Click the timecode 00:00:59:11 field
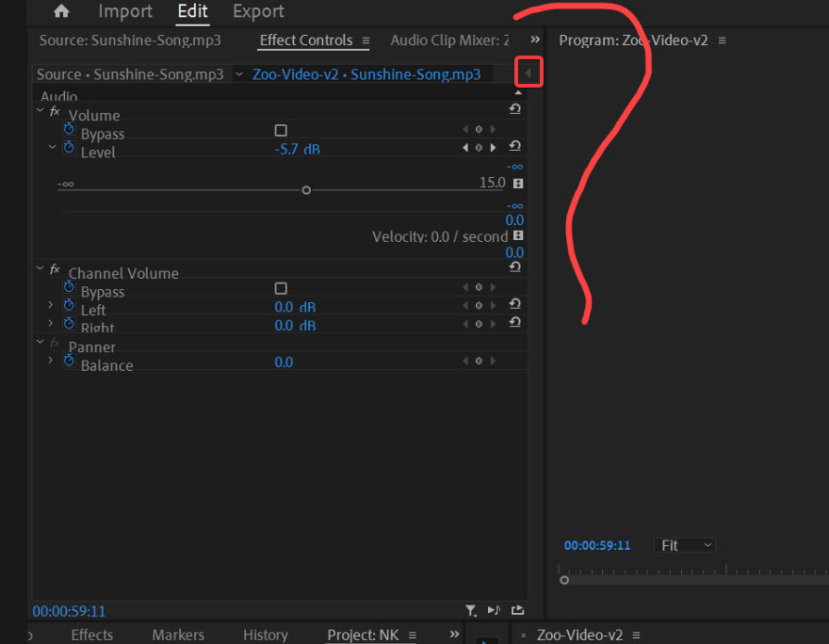 [69, 611]
